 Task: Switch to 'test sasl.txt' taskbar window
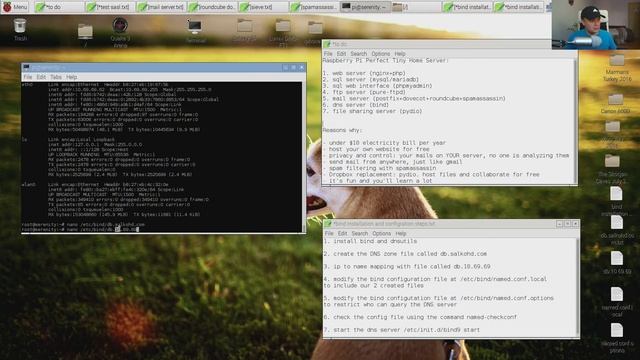[109, 7]
